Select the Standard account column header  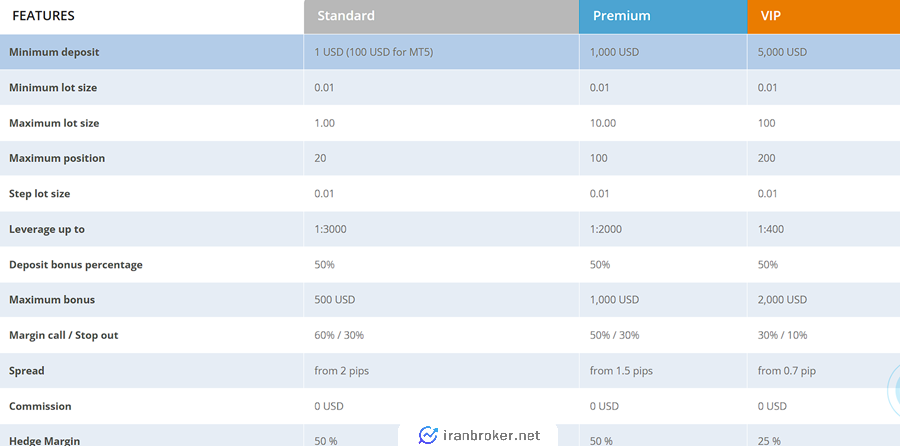441,16
